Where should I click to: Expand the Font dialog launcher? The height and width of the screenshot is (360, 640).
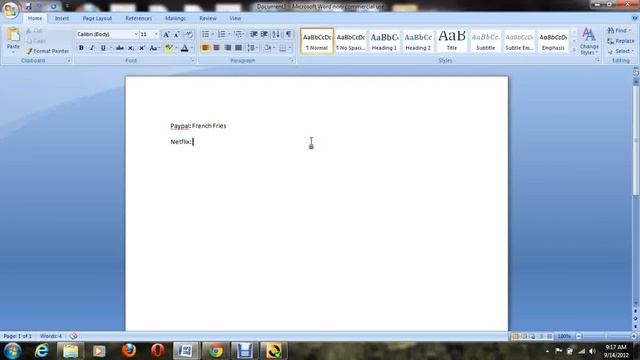[193, 60]
